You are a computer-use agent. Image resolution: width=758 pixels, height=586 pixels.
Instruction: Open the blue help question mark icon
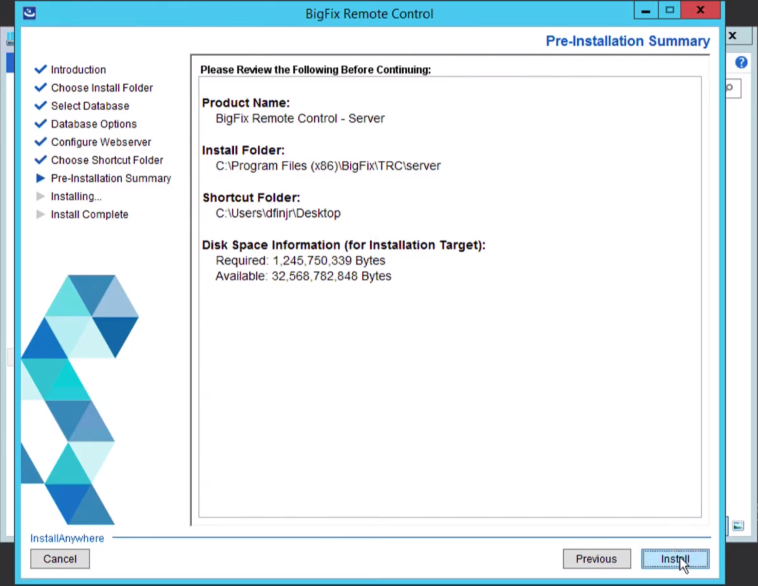[x=741, y=62]
